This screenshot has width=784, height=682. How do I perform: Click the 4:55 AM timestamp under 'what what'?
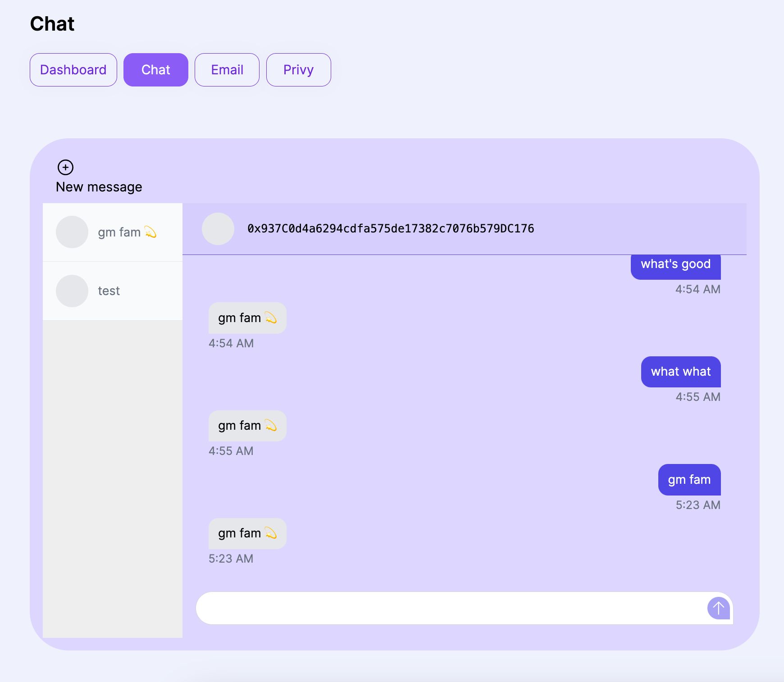698,397
